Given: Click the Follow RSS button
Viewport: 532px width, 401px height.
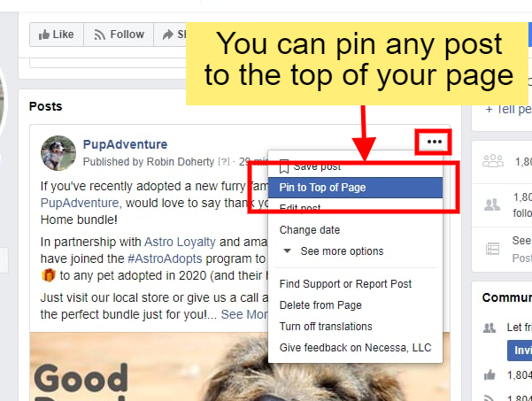Looking at the screenshot, I should tap(119, 35).
